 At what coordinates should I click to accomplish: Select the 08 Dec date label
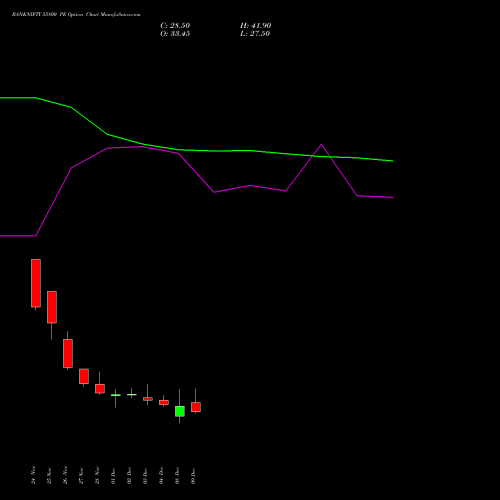coord(177,475)
